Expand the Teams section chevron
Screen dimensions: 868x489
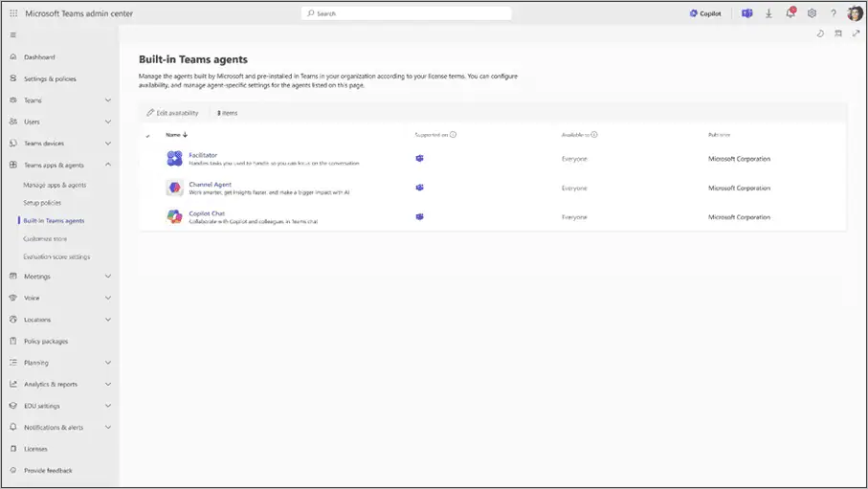pos(108,100)
